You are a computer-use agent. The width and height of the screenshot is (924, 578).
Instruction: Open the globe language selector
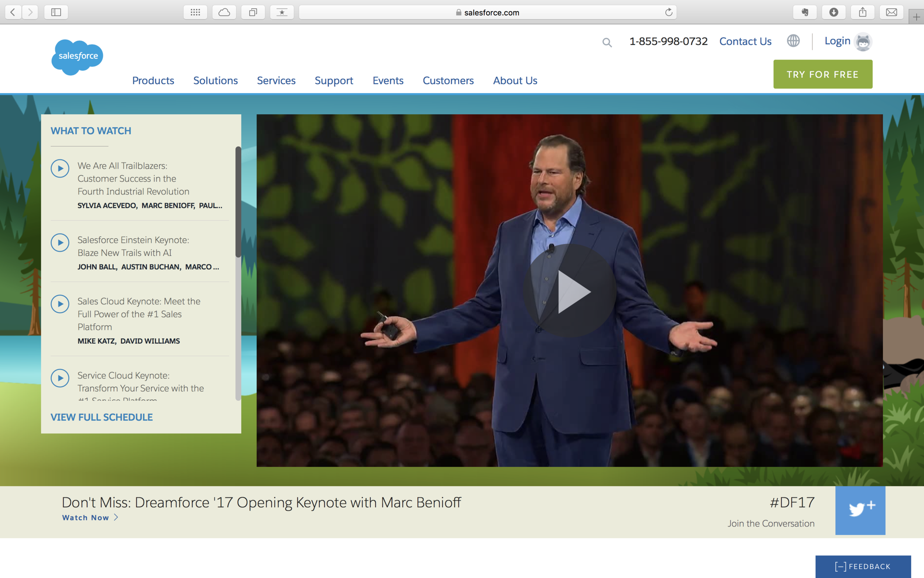pos(793,41)
